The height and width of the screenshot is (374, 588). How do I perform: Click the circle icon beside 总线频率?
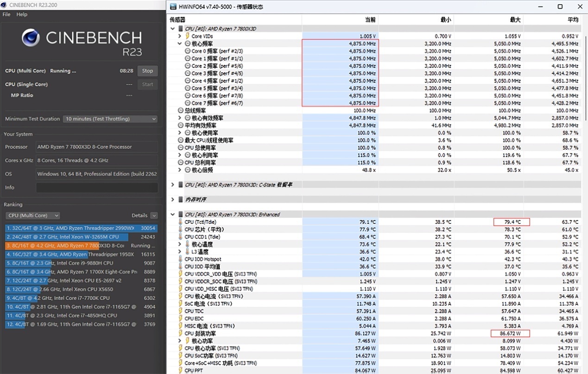tap(181, 110)
